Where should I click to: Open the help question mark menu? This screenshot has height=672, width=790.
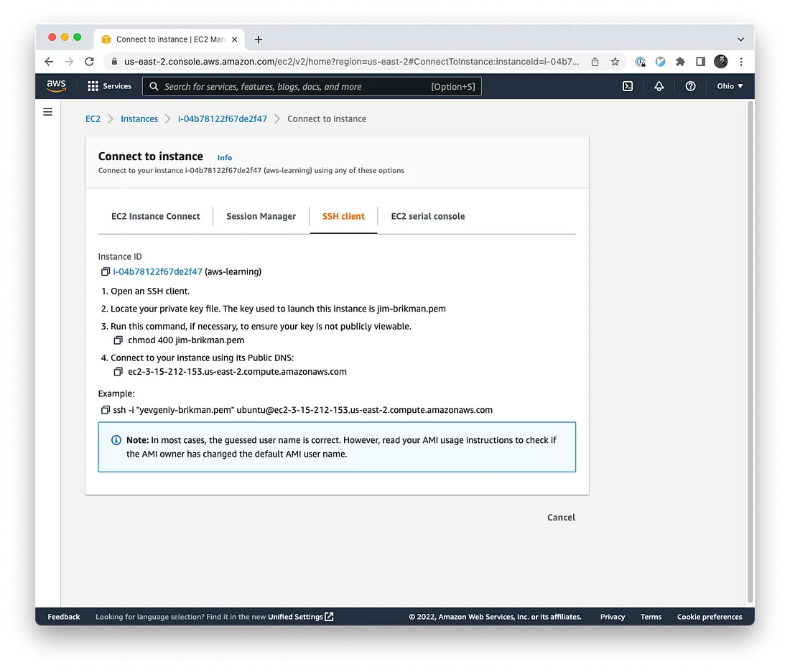coord(690,86)
